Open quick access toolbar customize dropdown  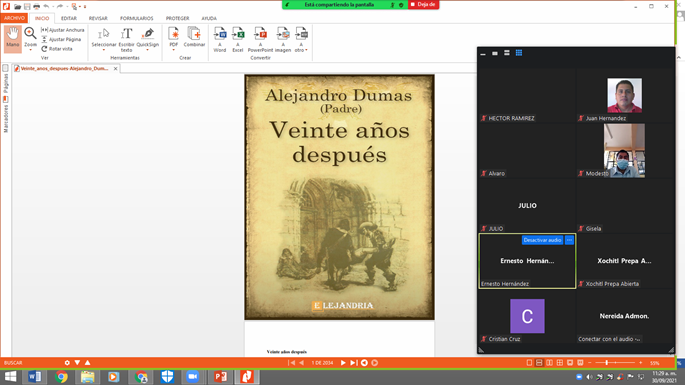[85, 7]
